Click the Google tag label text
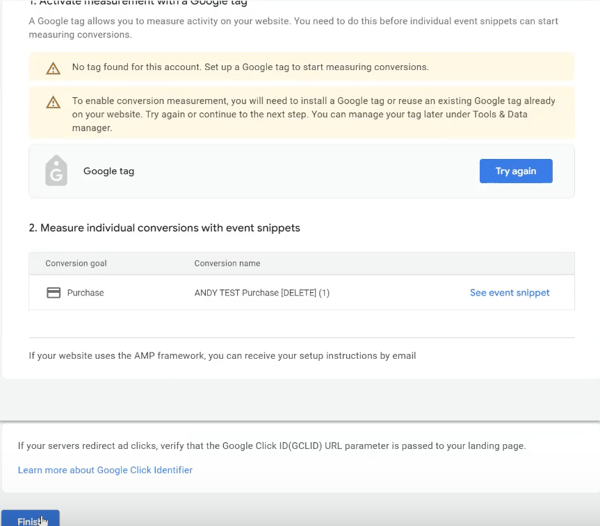Screen dimensions: 600x526 point(108,171)
